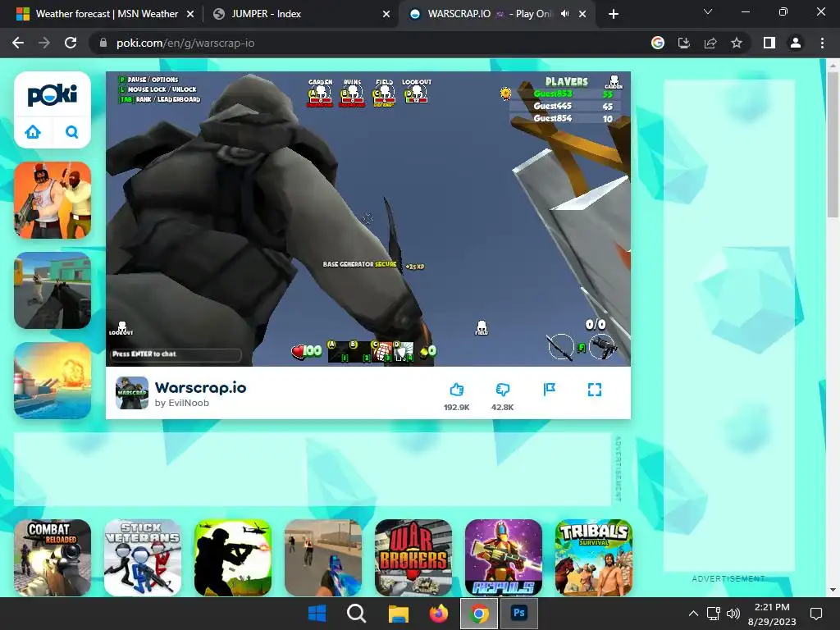
Task: Open the naval ship battle game thumbnail
Action: [x=52, y=381]
